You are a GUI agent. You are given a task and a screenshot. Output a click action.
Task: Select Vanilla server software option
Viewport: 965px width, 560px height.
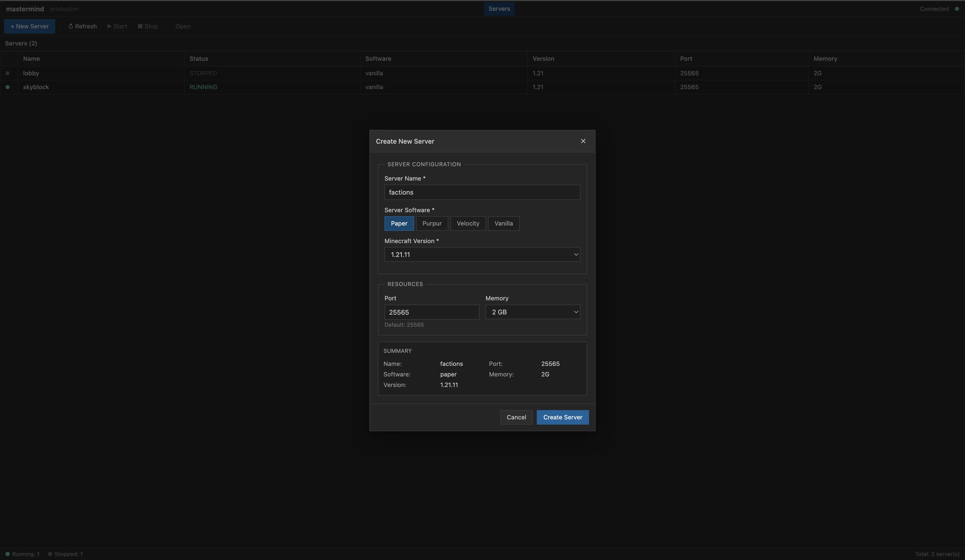[x=504, y=223]
